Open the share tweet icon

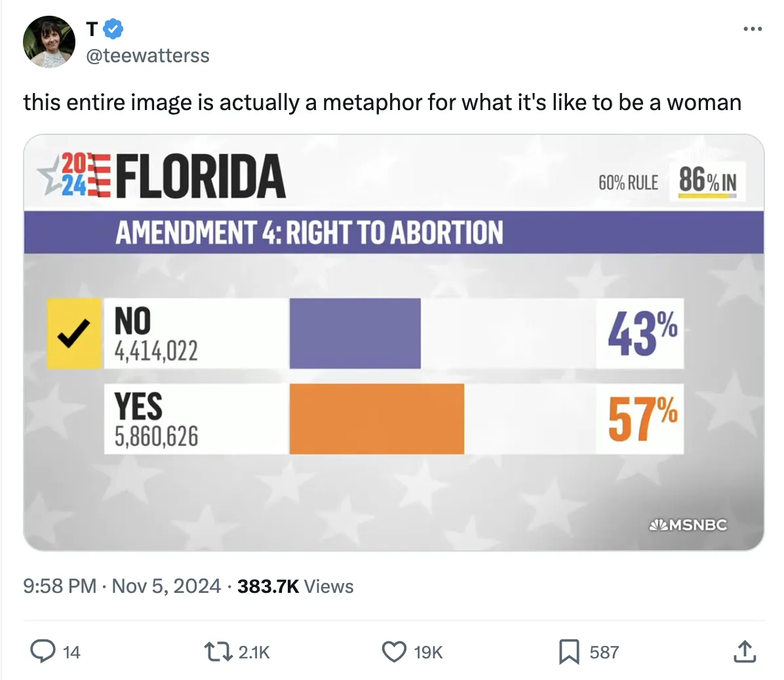tap(744, 651)
